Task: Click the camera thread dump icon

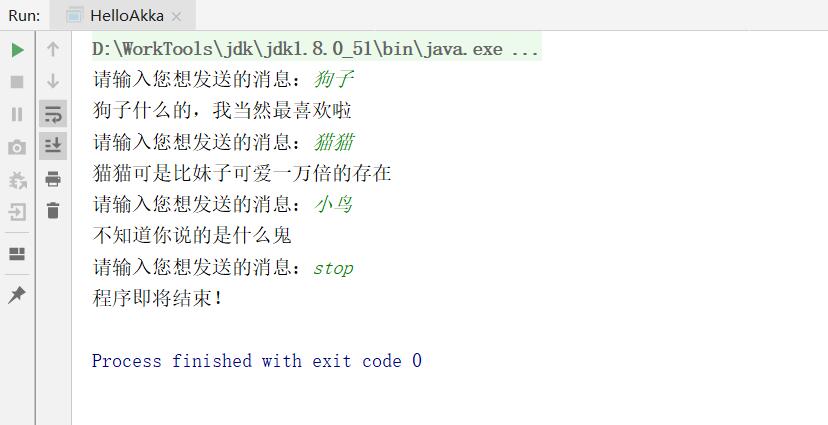Action: 17,147
